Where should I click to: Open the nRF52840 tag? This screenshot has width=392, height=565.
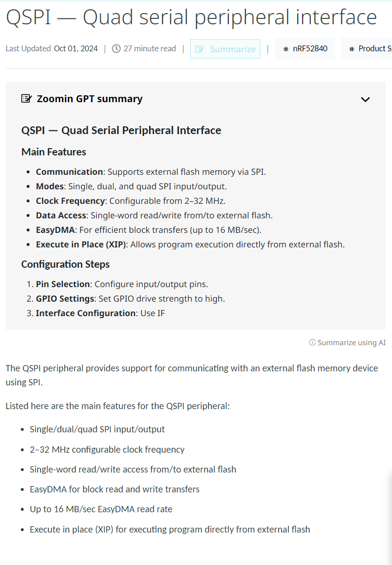click(x=310, y=49)
